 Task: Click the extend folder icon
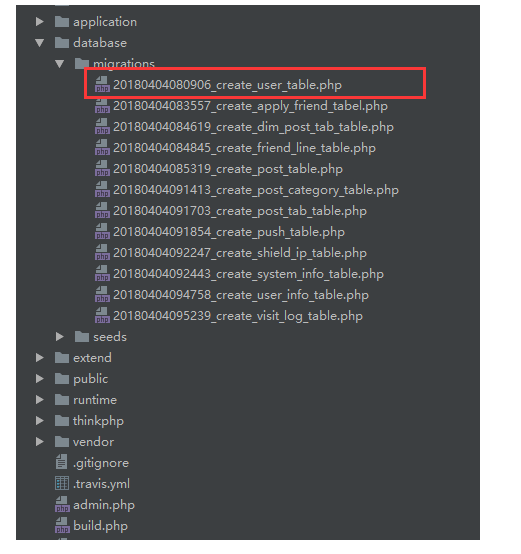tap(62, 358)
